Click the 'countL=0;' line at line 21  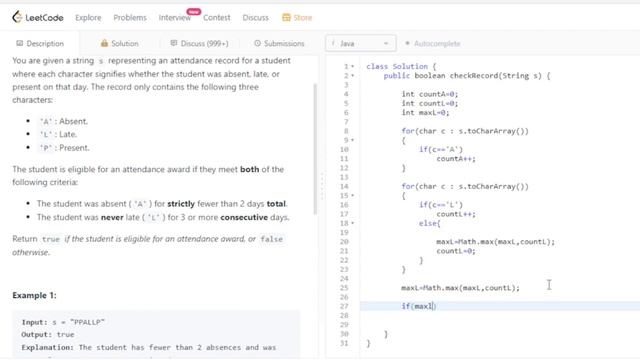456,251
